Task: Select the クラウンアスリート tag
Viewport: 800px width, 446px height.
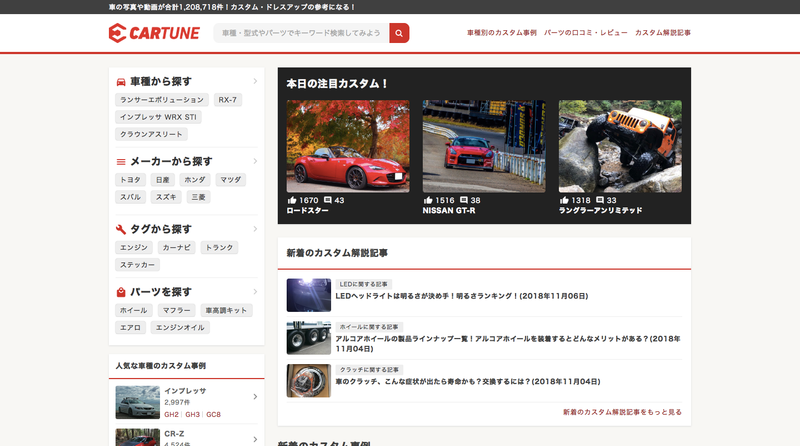Action: pyautogui.click(x=152, y=134)
